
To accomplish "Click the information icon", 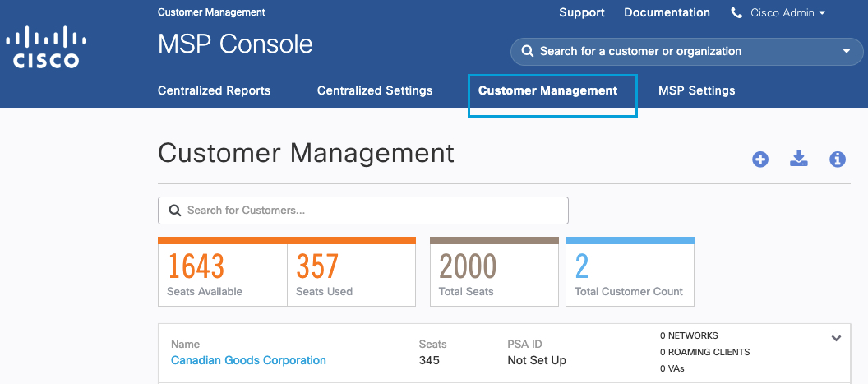I will click(x=838, y=160).
